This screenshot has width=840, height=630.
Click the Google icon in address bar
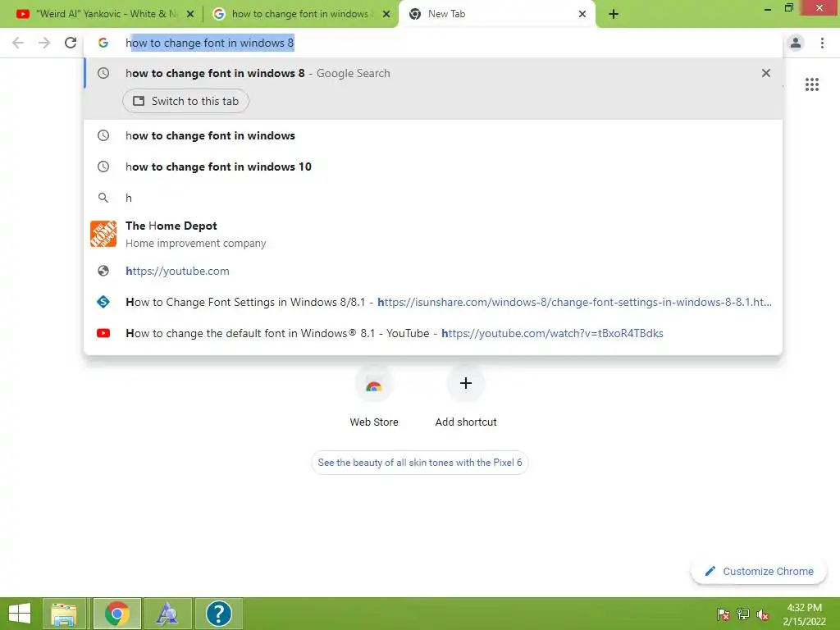(x=103, y=43)
